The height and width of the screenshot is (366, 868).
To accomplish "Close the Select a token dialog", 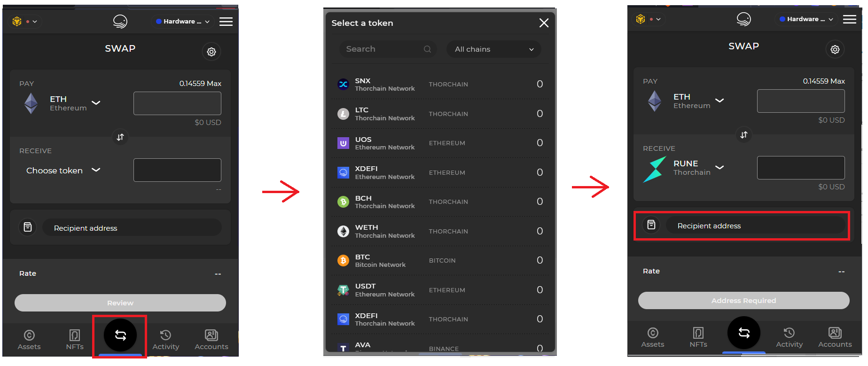I will point(544,23).
